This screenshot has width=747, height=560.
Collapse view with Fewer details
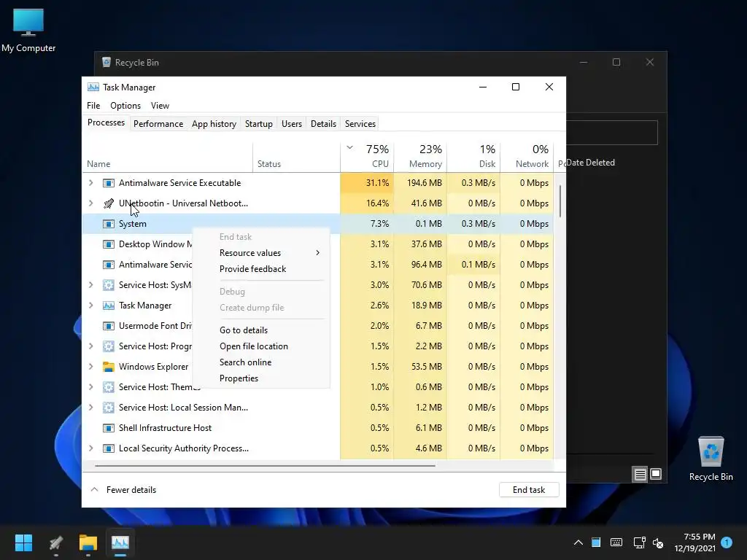click(x=123, y=490)
